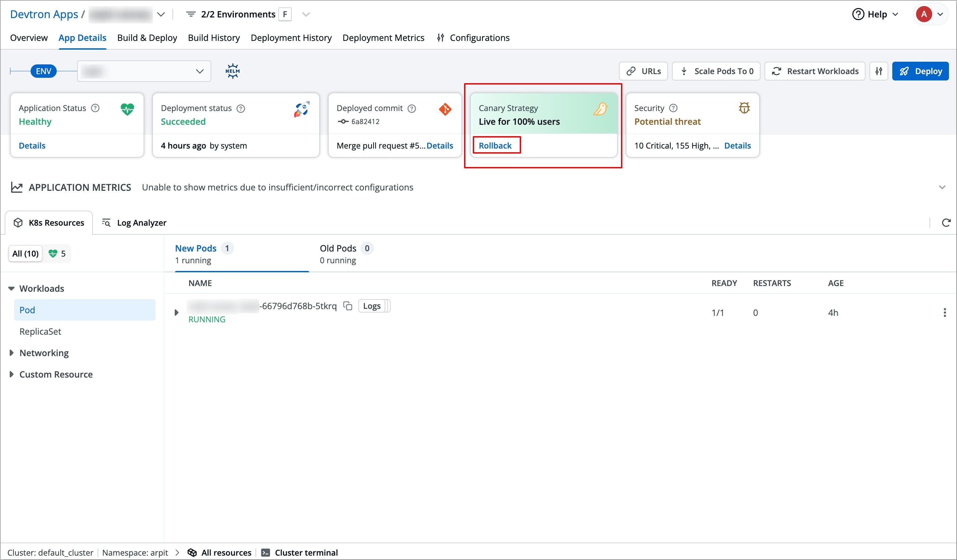Open the application selector dropdown
957x560 pixels.
pyautogui.click(x=161, y=14)
